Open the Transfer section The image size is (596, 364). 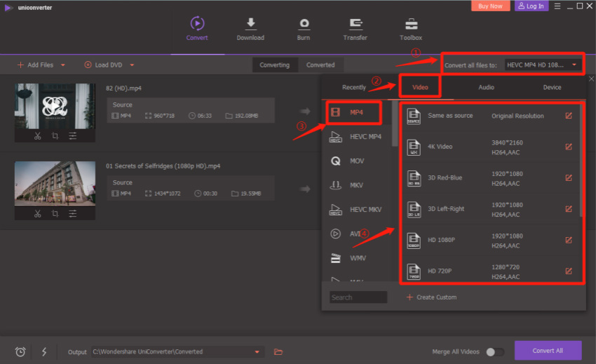(355, 29)
